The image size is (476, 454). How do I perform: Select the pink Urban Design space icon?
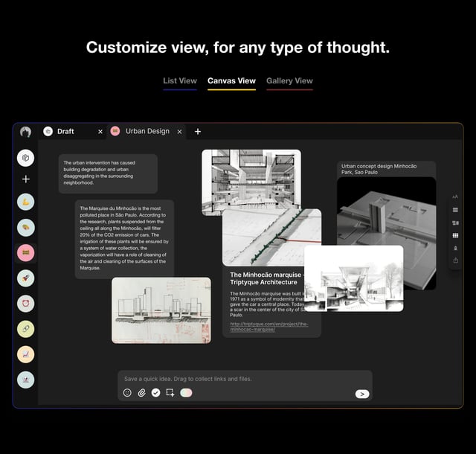pyautogui.click(x=26, y=253)
